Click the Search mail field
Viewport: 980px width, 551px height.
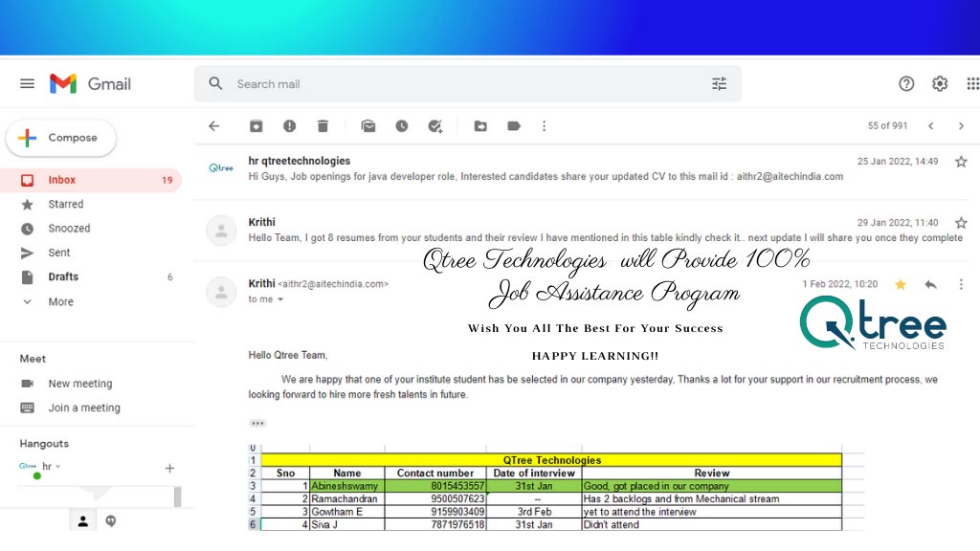tap(467, 84)
